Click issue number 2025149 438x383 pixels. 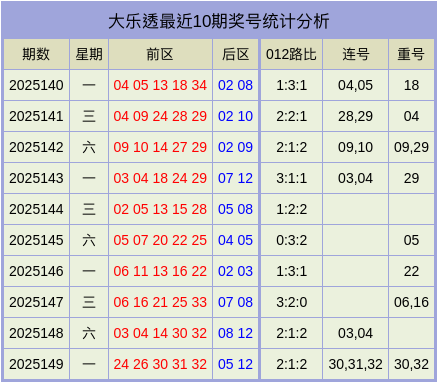click(x=36, y=364)
